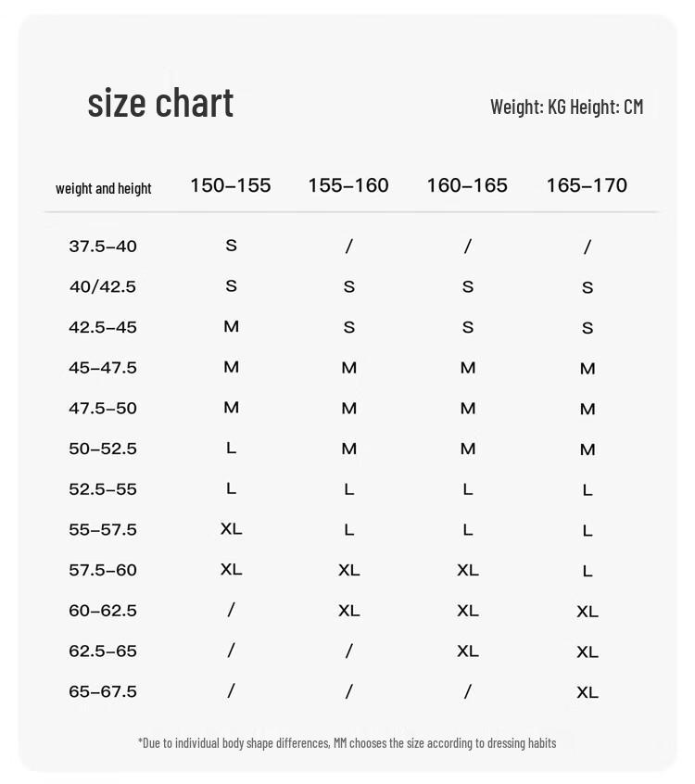695x784 pixels.
Task: Click the body shape differences footnote text
Action: click(347, 743)
